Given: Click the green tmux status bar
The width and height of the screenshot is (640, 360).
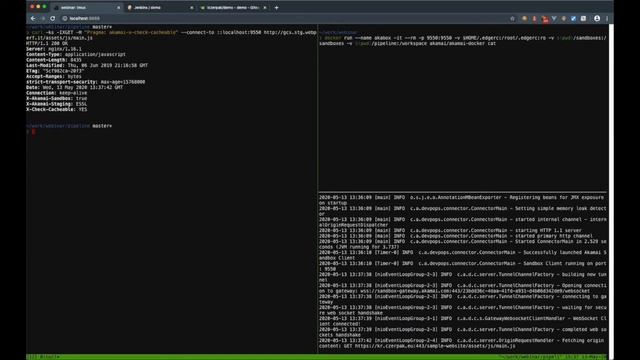Looking at the screenshot, I should click(x=317, y=357).
